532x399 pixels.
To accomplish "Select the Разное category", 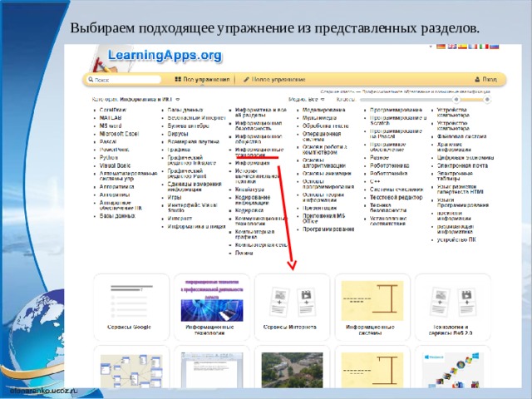I will tap(379, 158).
